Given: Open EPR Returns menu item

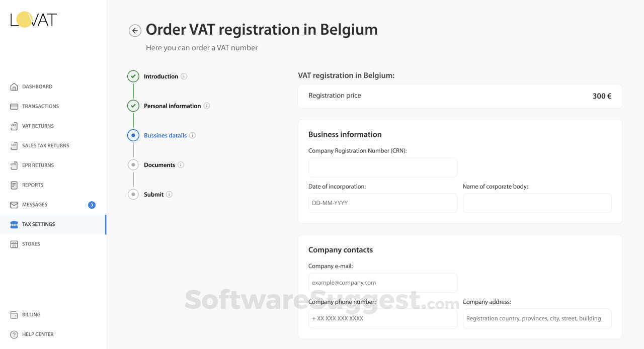Looking at the screenshot, I should (x=38, y=165).
